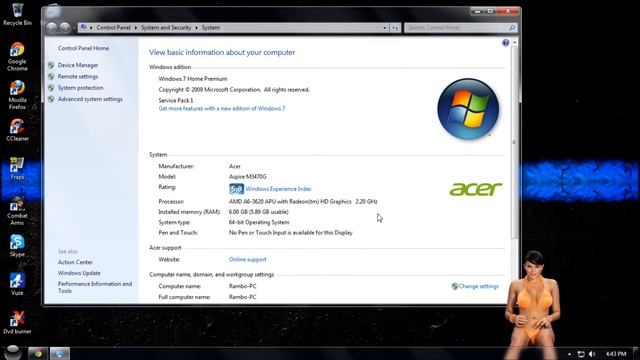Expand the arrow after Control Panel breadcrumb
This screenshot has width=640, height=360.
[136, 28]
